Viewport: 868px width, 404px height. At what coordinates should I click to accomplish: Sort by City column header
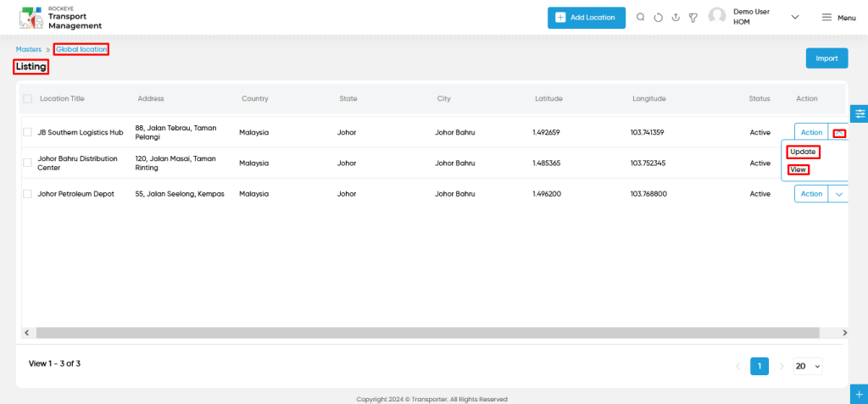click(443, 98)
